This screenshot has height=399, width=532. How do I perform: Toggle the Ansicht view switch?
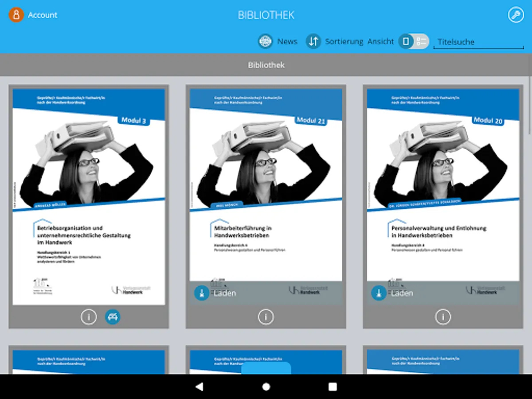[414, 41]
